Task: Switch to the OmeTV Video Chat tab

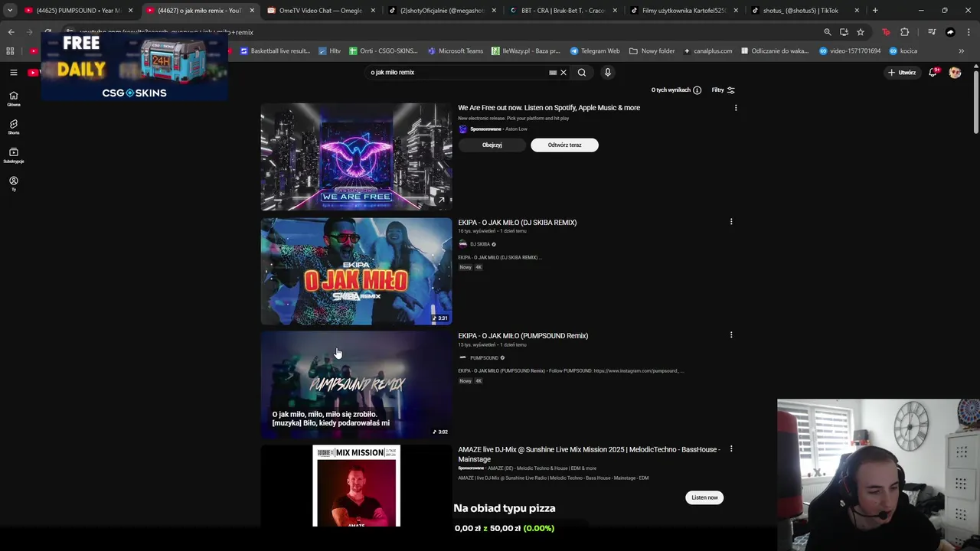Action: (322, 11)
